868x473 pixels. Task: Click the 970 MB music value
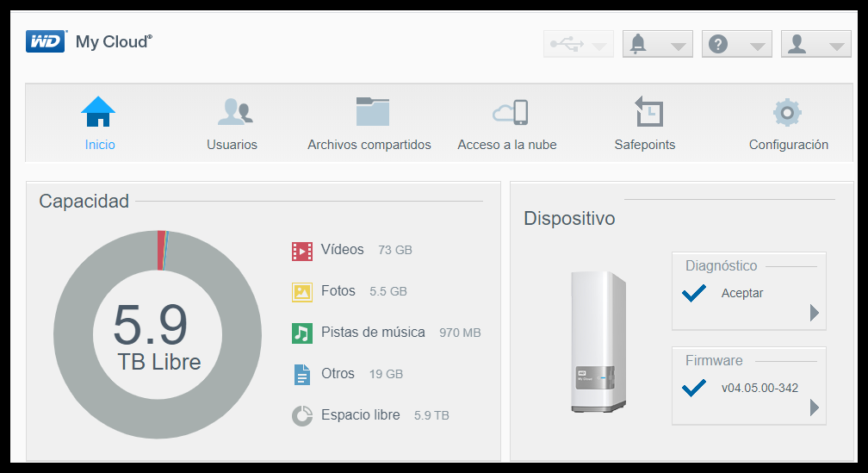pyautogui.click(x=460, y=333)
